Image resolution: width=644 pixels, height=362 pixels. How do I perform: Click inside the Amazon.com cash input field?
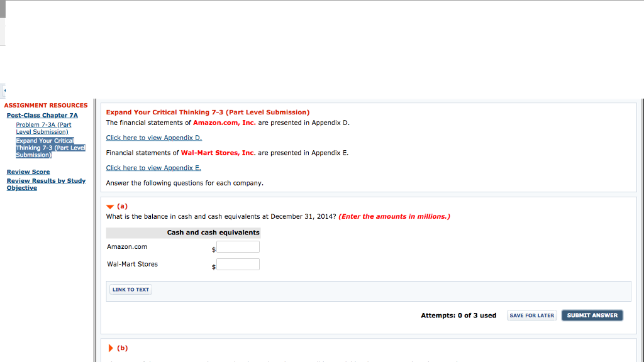coord(238,246)
